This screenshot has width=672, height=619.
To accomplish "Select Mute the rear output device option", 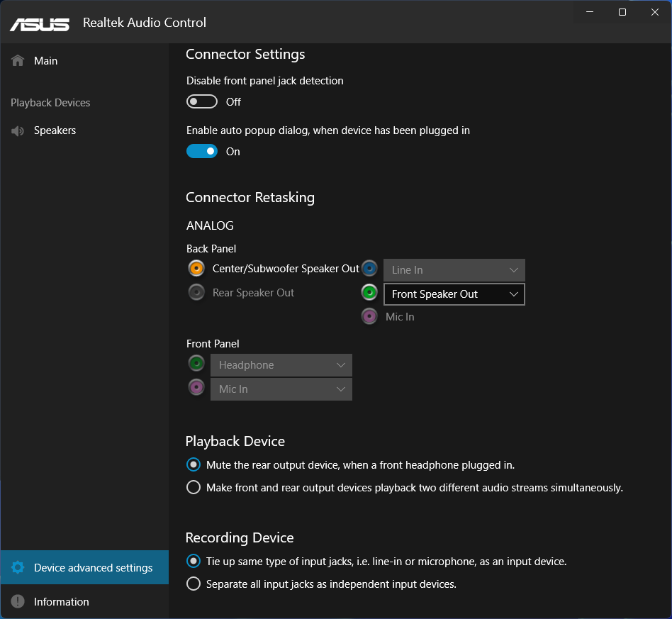I will tap(194, 465).
